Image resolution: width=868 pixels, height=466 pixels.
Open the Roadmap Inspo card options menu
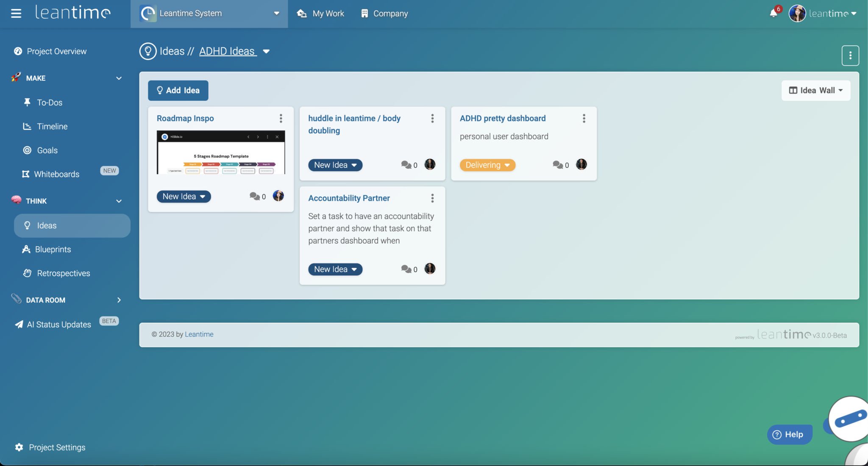pos(281,118)
